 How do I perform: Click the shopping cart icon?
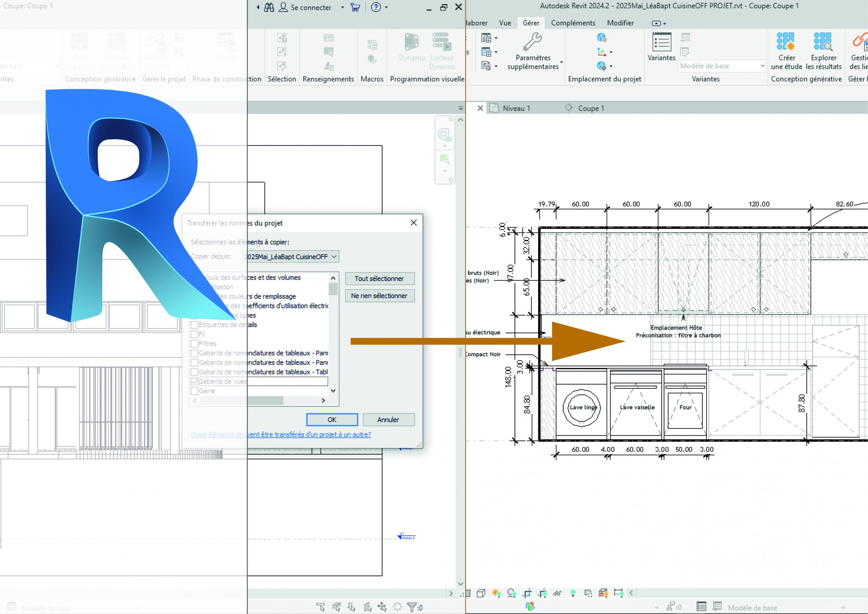[x=355, y=7]
